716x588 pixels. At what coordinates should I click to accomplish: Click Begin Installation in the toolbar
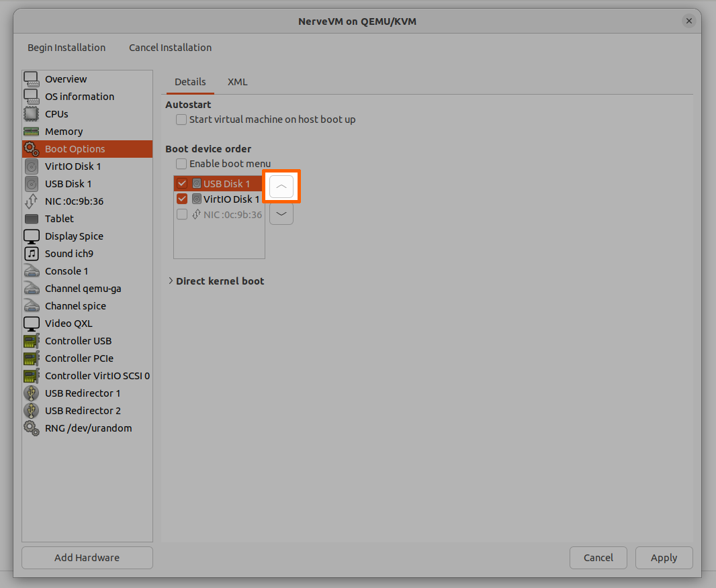tap(66, 48)
